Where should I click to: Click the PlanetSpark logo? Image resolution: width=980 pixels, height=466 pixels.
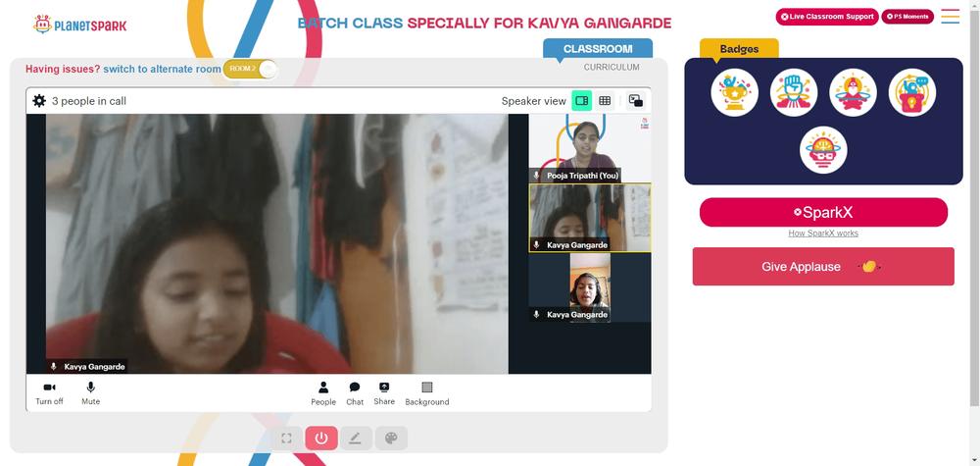[80, 25]
